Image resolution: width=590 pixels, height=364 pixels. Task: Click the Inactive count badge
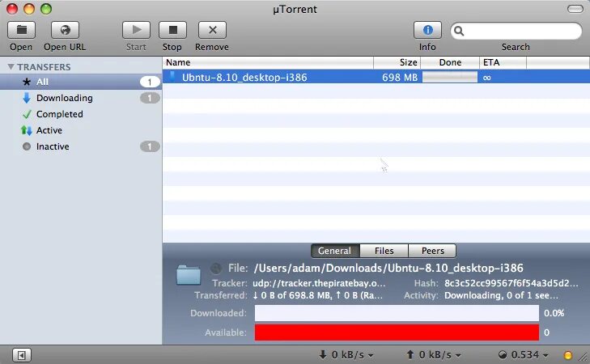(150, 146)
